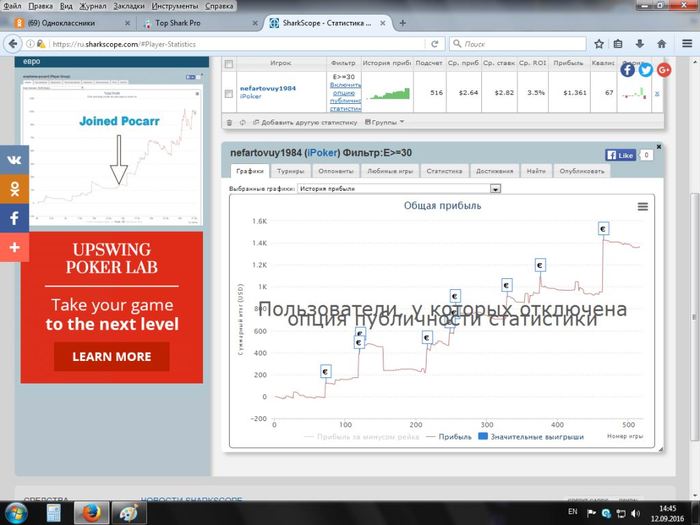Open the 'Инструменты' menu

(x=175, y=6)
